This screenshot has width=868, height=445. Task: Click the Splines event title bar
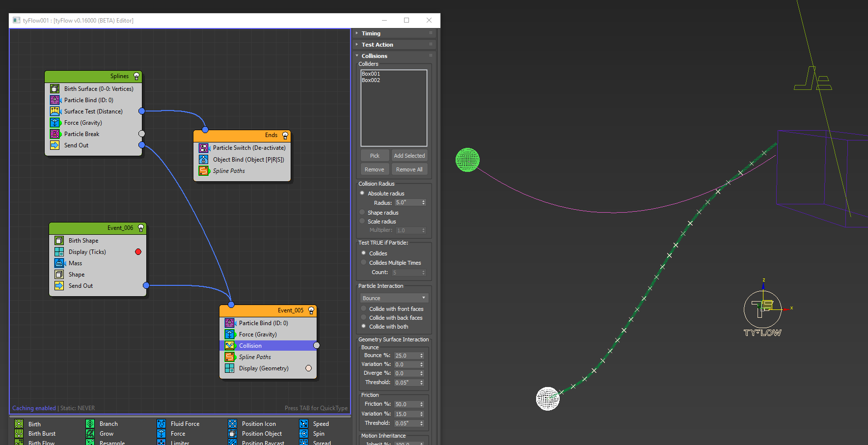(93, 76)
